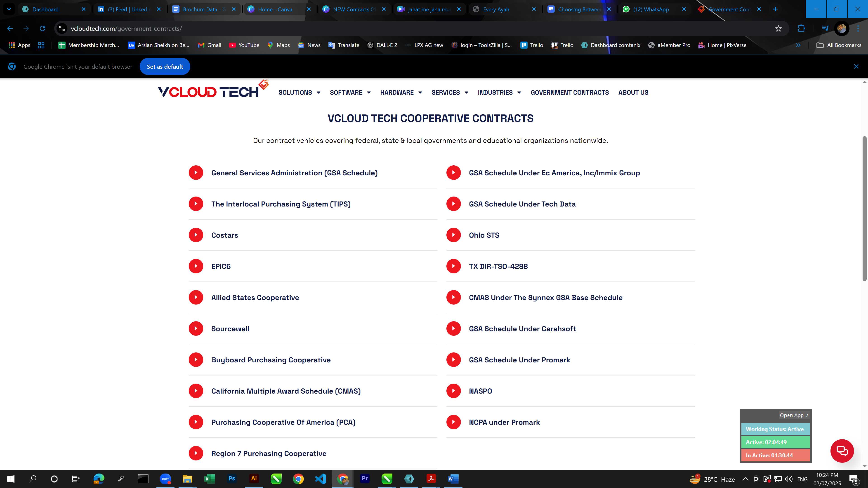Expand the INDUSTRIES menu

tap(499, 93)
